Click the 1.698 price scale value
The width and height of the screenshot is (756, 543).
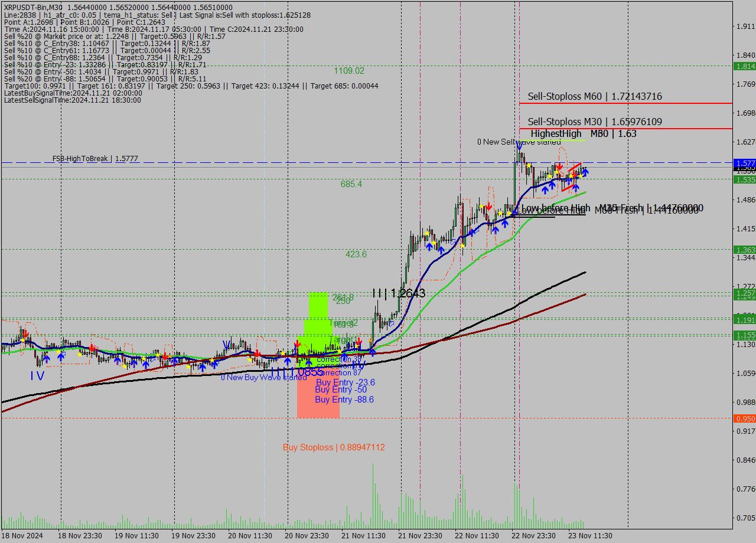click(745, 113)
